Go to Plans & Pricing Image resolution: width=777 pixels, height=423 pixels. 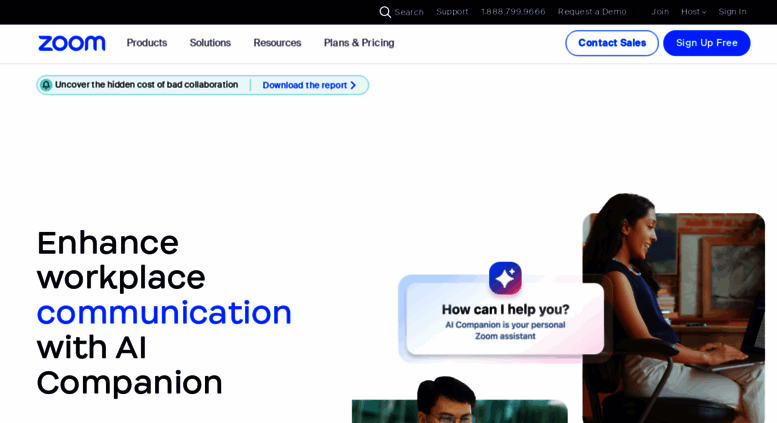click(359, 43)
